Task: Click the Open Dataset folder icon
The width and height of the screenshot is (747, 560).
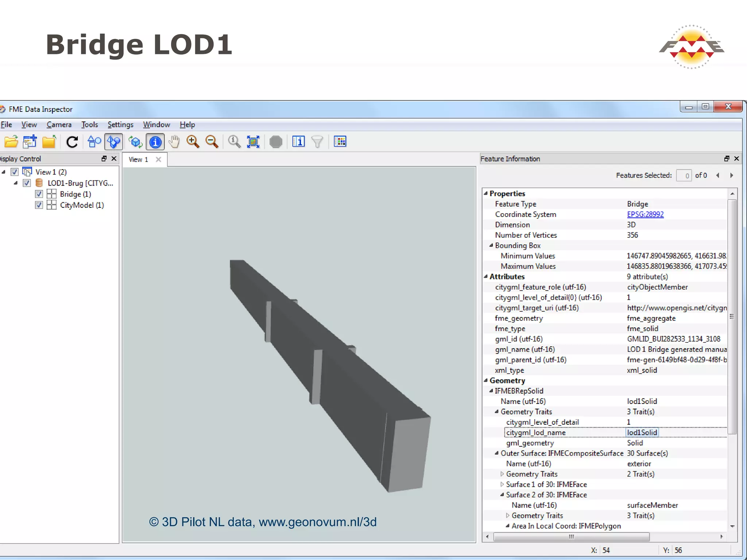Action: click(11, 141)
